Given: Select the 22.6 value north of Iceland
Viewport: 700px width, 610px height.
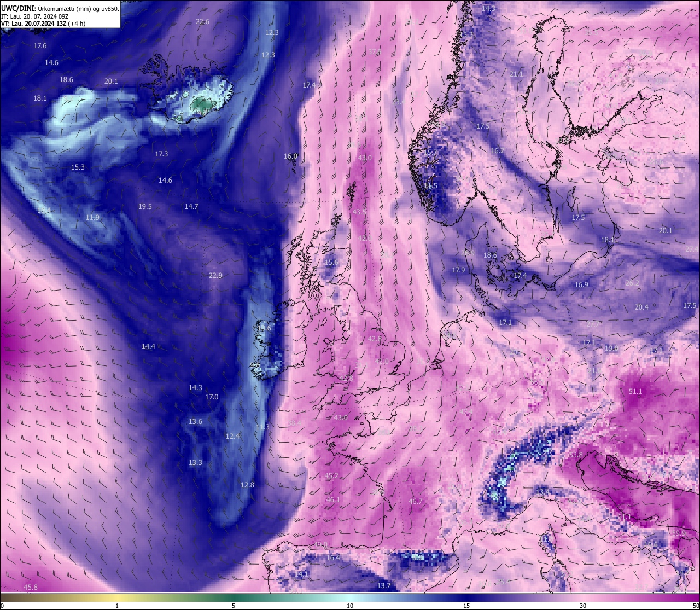Looking at the screenshot, I should pyautogui.click(x=202, y=22).
